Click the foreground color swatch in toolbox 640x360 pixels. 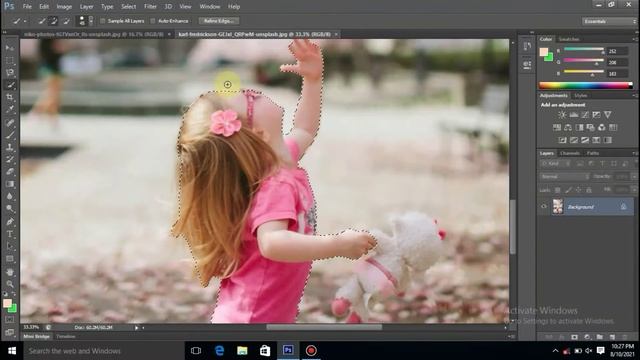(7, 303)
